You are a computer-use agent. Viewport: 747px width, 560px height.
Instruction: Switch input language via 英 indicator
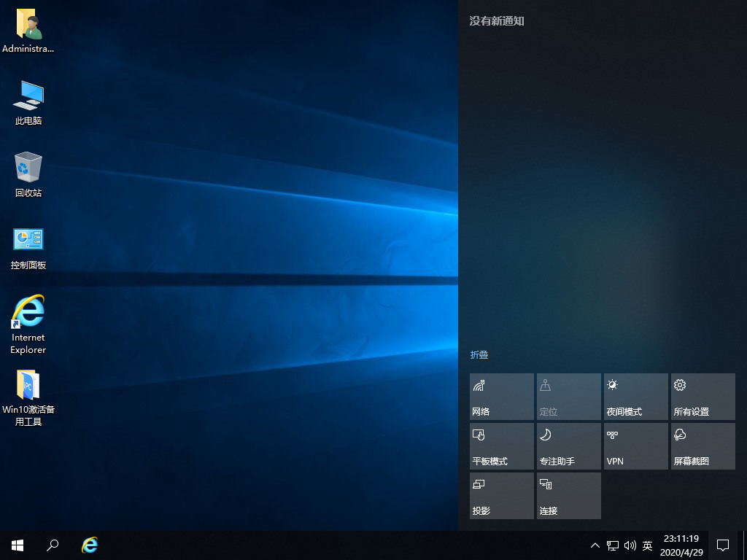pos(647,545)
